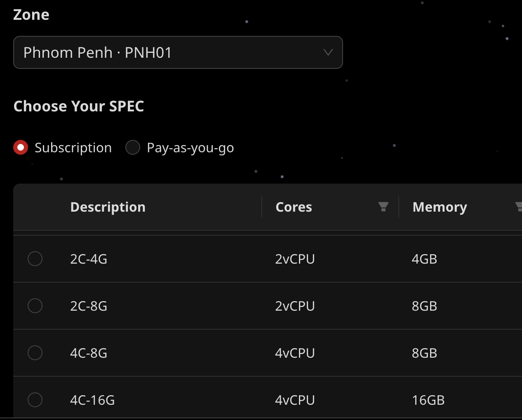Image resolution: width=522 pixels, height=420 pixels.
Task: Open the Cores column filter icon
Action: tap(383, 207)
